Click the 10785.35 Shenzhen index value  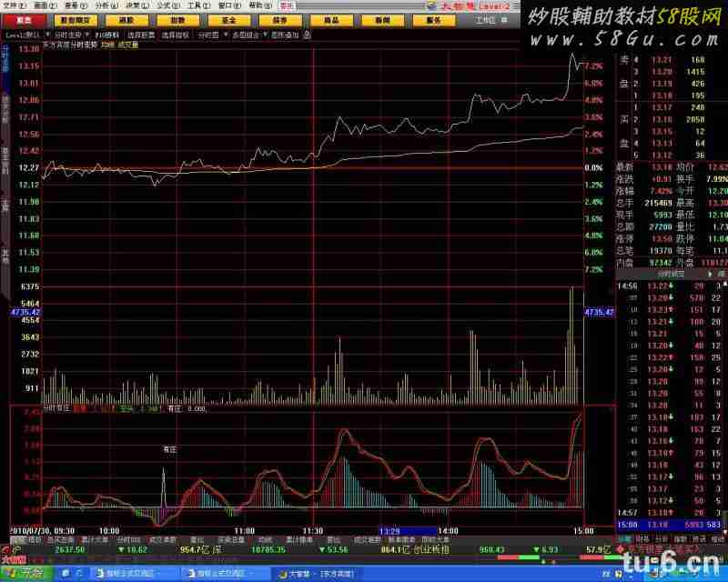coord(268,549)
